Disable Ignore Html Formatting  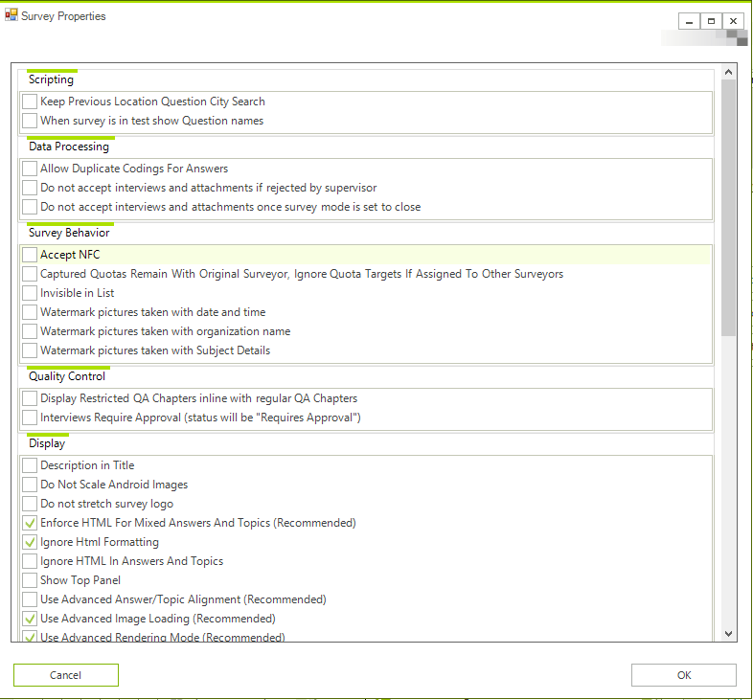pos(30,542)
